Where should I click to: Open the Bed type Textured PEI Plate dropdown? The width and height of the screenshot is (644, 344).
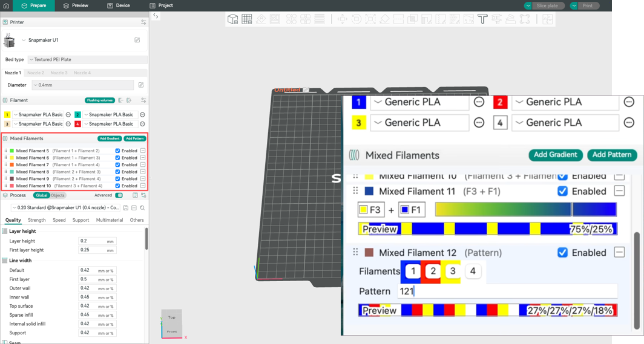[x=88, y=59]
